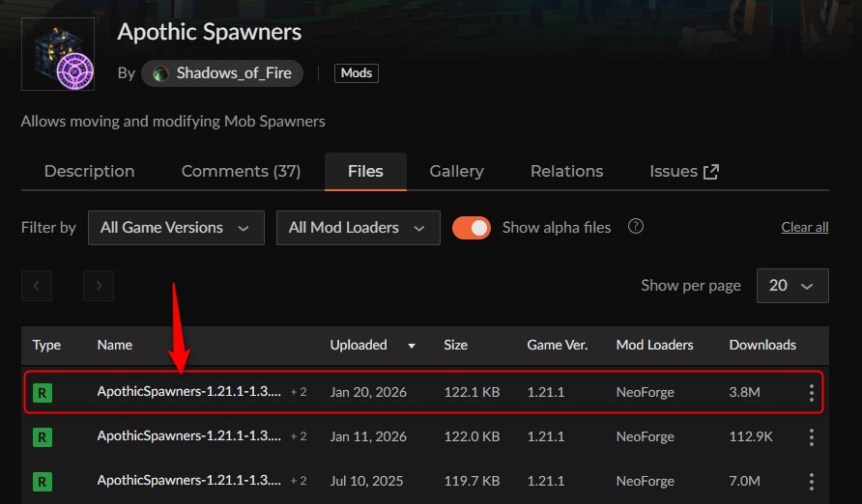The height and width of the screenshot is (504, 862).
Task: Click the 122.0 KB size cell
Action: 472,436
